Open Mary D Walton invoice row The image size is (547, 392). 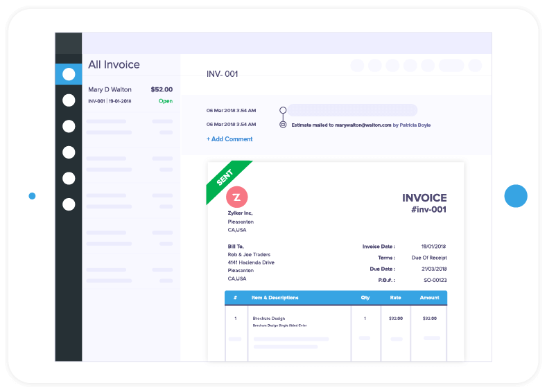click(130, 95)
